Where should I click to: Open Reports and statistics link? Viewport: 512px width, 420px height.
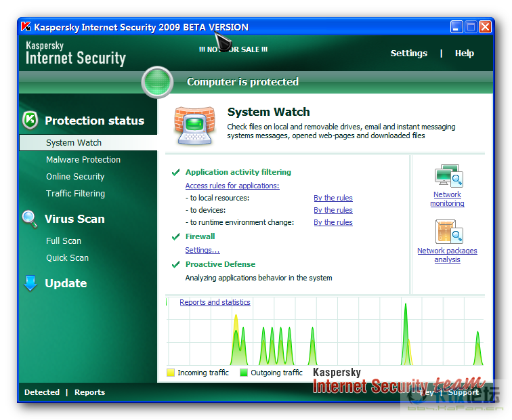click(x=215, y=302)
